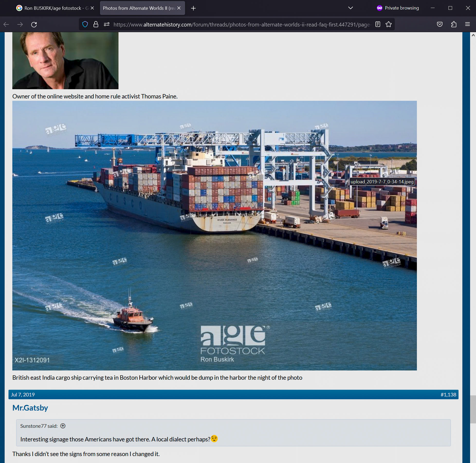This screenshot has width=476, height=463.
Task: Show site security info via padlock icon
Action: pyautogui.click(x=96, y=24)
